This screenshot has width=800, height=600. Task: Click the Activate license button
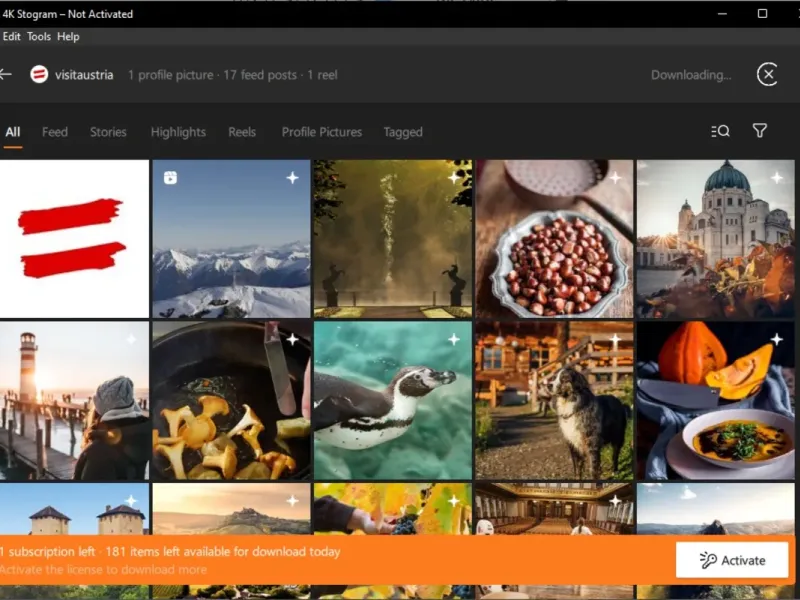tap(732, 560)
